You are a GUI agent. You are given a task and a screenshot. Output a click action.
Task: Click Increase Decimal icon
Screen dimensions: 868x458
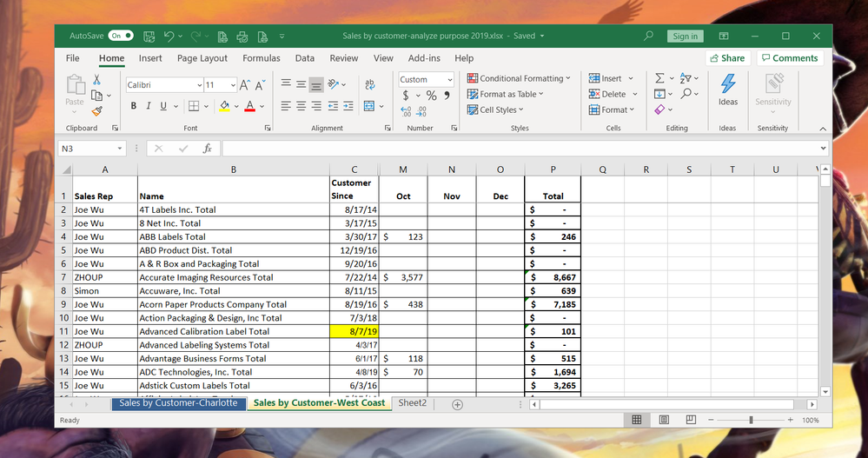(406, 111)
